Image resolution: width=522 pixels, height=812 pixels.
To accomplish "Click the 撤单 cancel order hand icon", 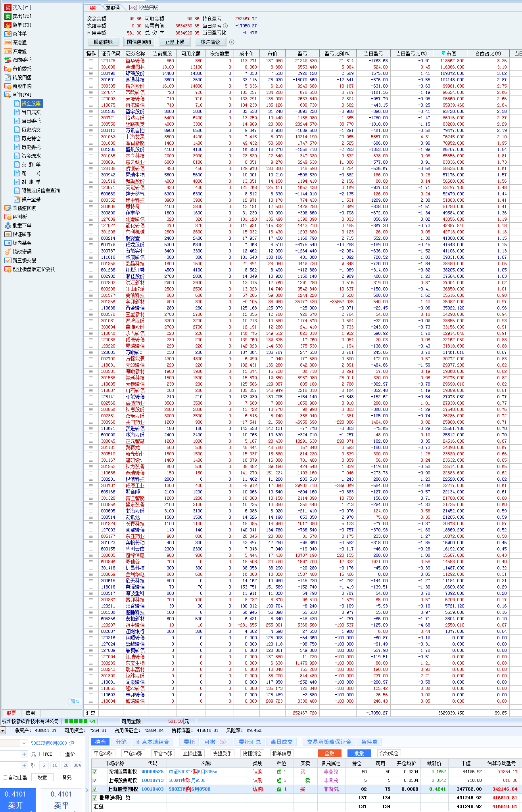I will click(x=8, y=25).
